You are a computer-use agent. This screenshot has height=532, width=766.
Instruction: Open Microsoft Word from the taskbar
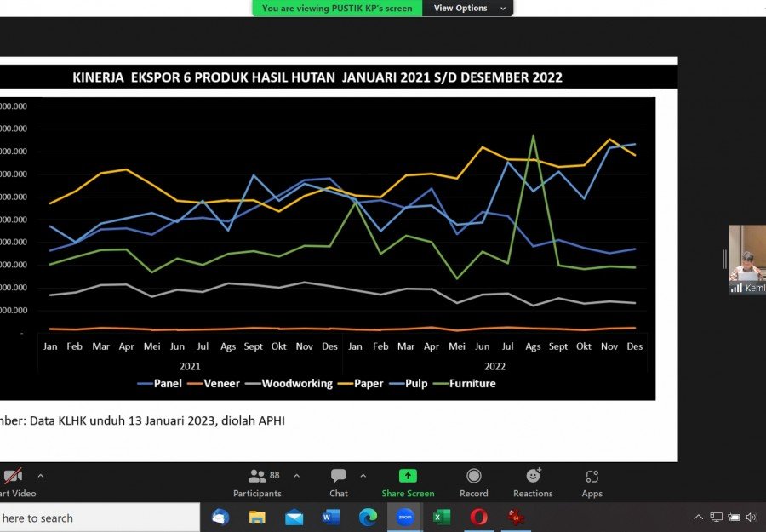click(x=331, y=518)
